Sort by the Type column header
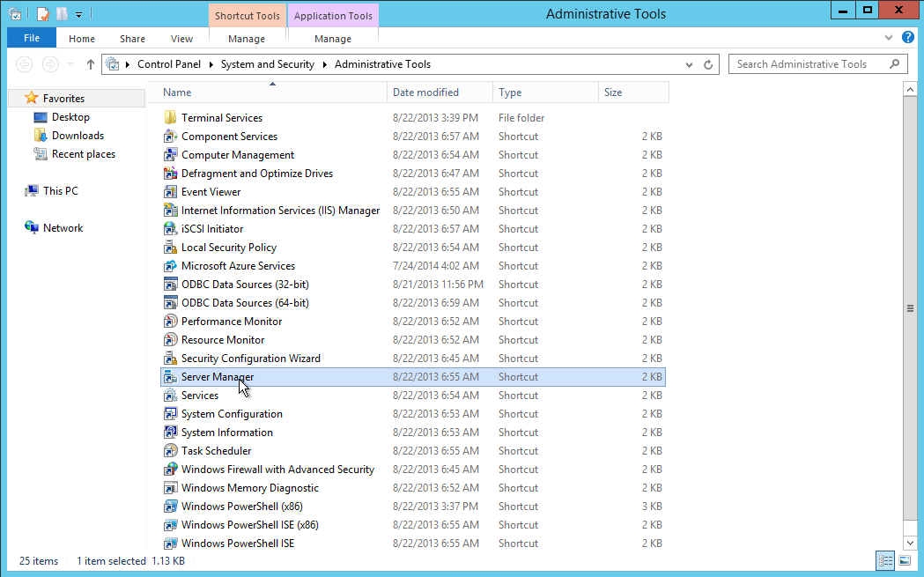924x577 pixels. pyautogui.click(x=545, y=92)
